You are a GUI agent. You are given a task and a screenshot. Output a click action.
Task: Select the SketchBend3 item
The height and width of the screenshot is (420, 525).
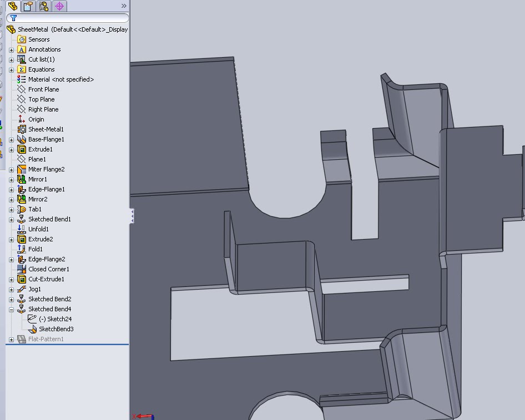click(x=51, y=329)
